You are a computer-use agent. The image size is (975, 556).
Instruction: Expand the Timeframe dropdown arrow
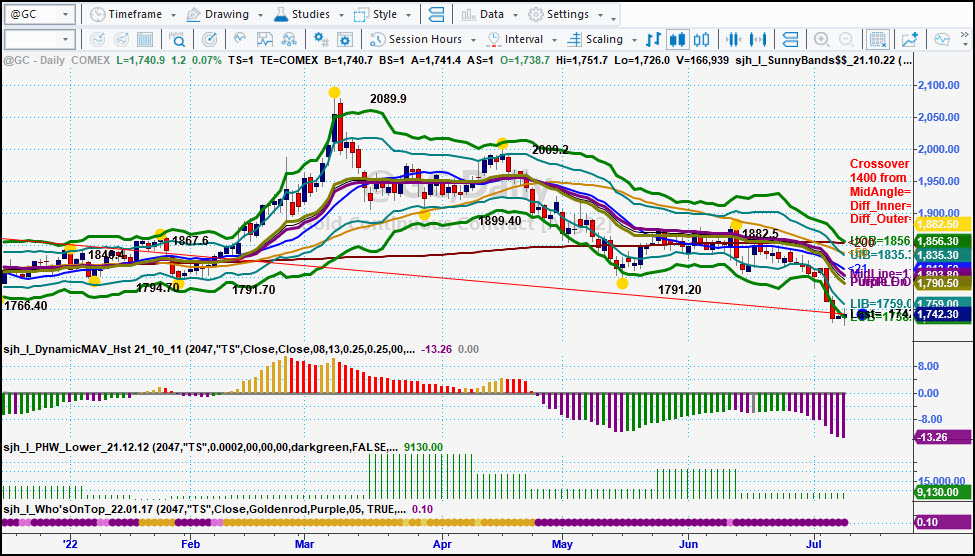tap(173, 16)
